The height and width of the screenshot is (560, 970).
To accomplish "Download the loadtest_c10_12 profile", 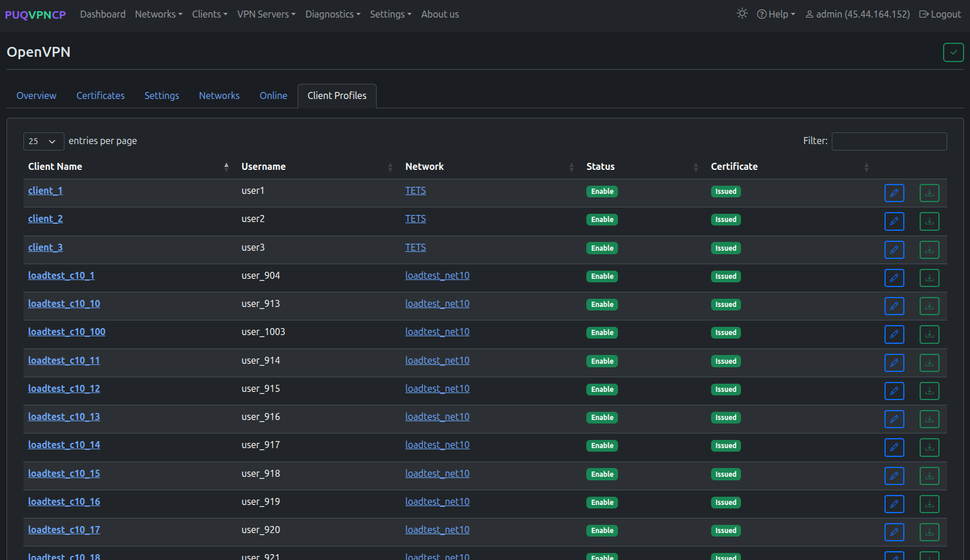I will (930, 391).
